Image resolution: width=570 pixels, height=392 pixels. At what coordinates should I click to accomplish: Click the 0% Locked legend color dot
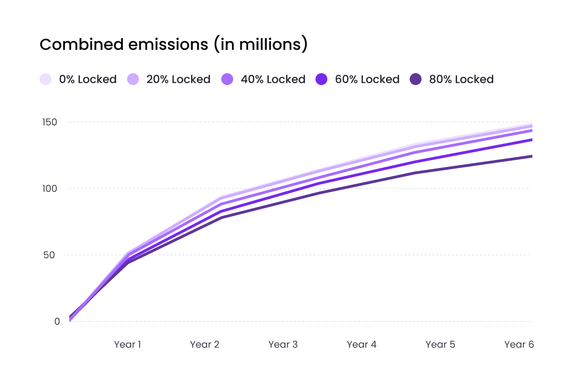[x=46, y=79]
